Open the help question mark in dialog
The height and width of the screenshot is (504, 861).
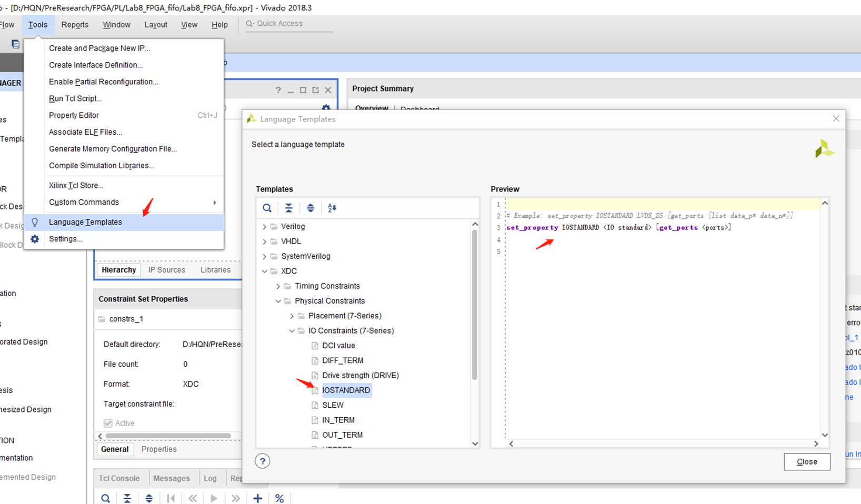262,461
